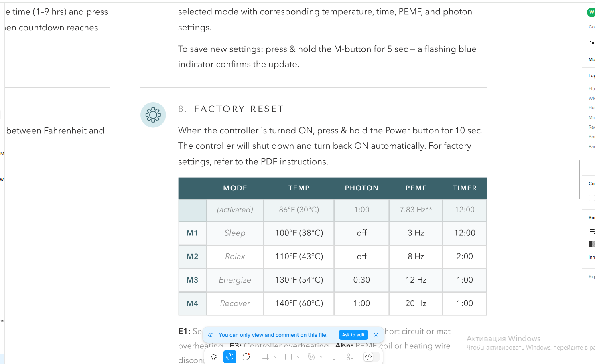Viewport: 595px width, 364px height.
Task: Click the Factory Reset gear icon
Action: tap(153, 115)
